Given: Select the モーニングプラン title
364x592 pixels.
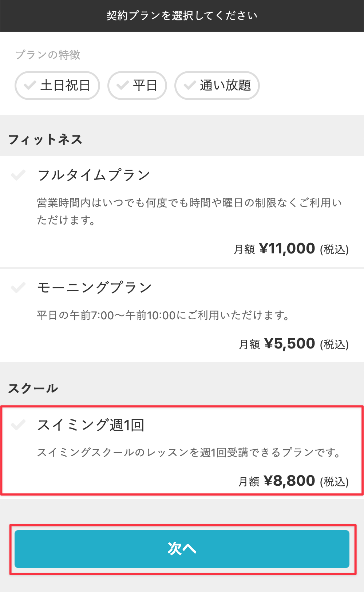Looking at the screenshot, I should 94,288.
